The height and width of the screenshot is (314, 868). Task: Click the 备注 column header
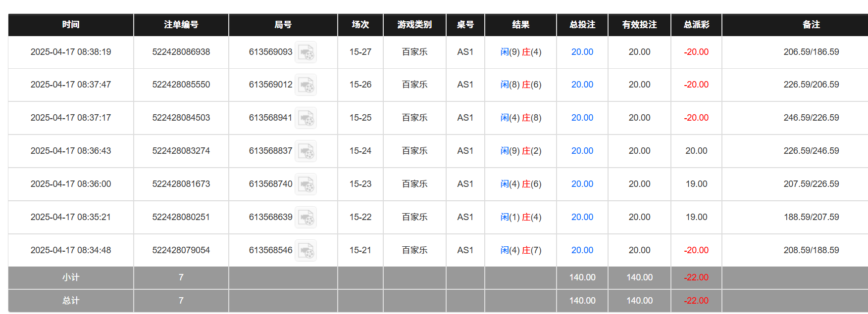[x=811, y=25]
